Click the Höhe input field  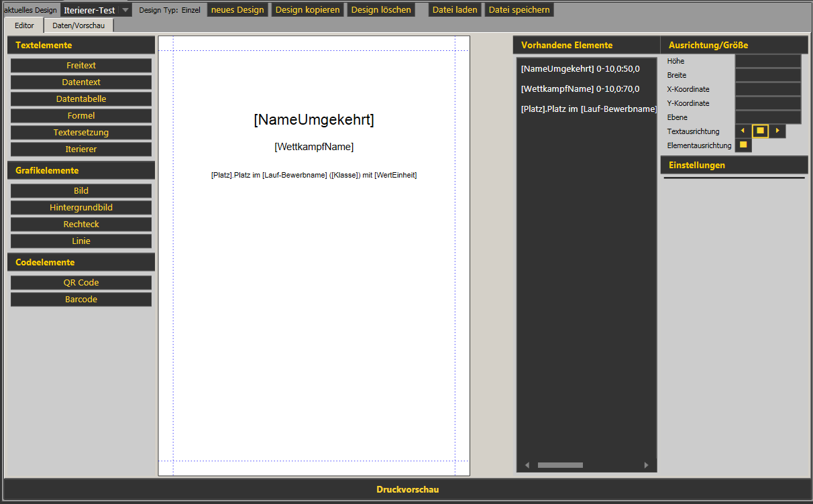768,61
